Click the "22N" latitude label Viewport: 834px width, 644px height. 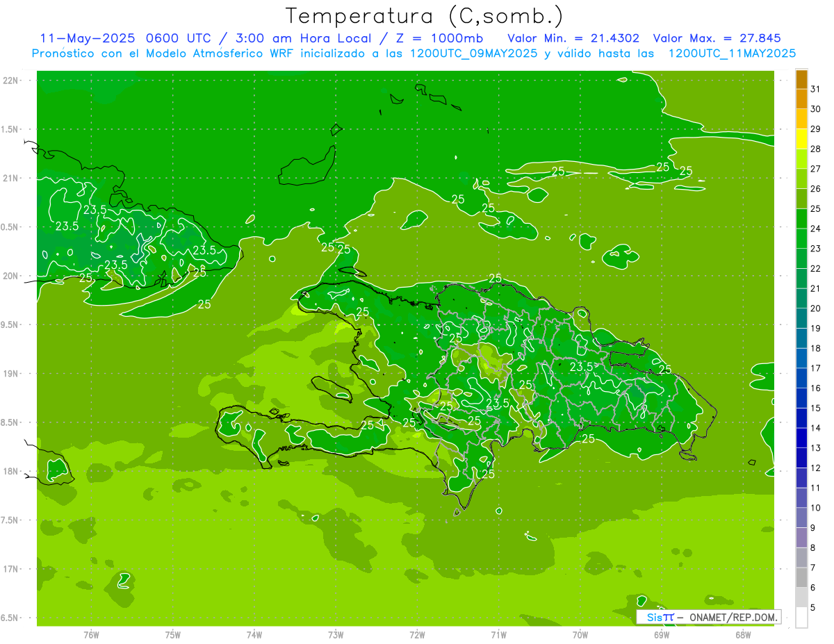pyautogui.click(x=10, y=81)
